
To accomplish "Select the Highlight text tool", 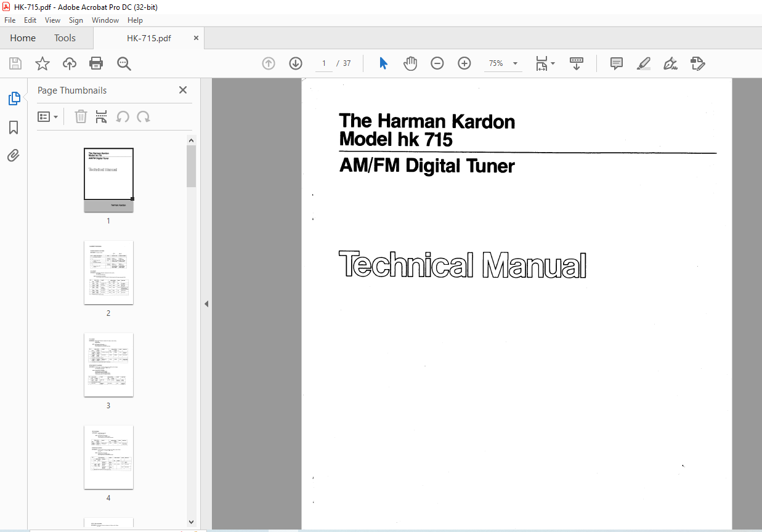I will pos(644,63).
